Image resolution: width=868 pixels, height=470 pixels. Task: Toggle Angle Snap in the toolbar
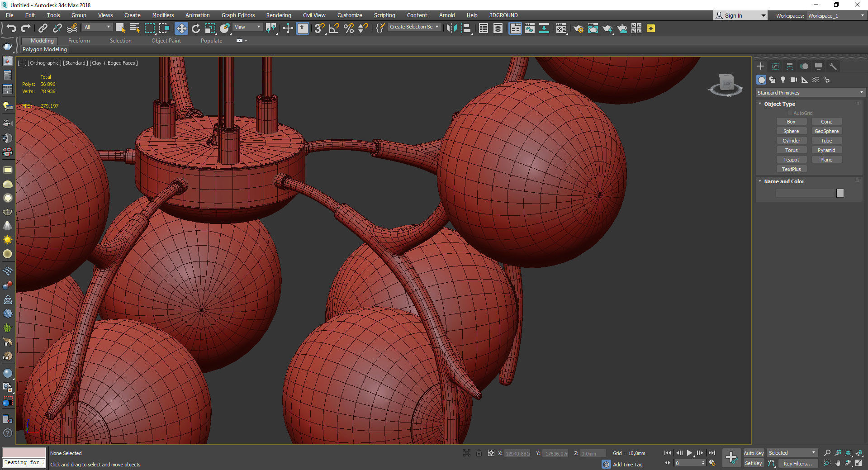tap(334, 28)
